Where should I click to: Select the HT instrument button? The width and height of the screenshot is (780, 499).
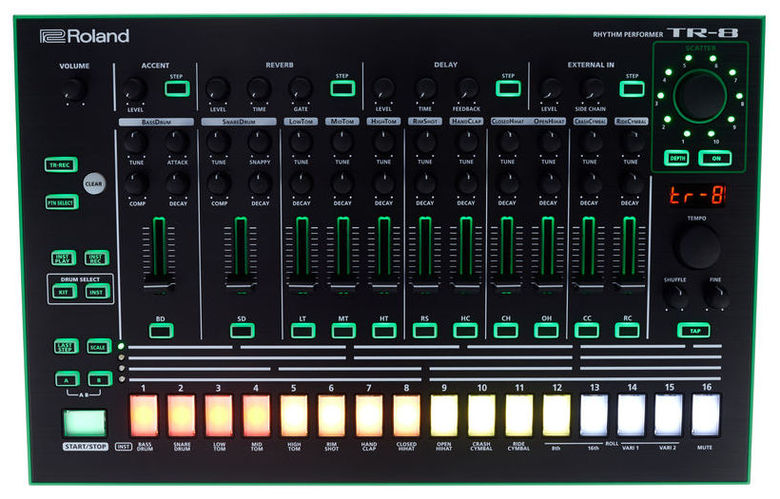coord(384,331)
